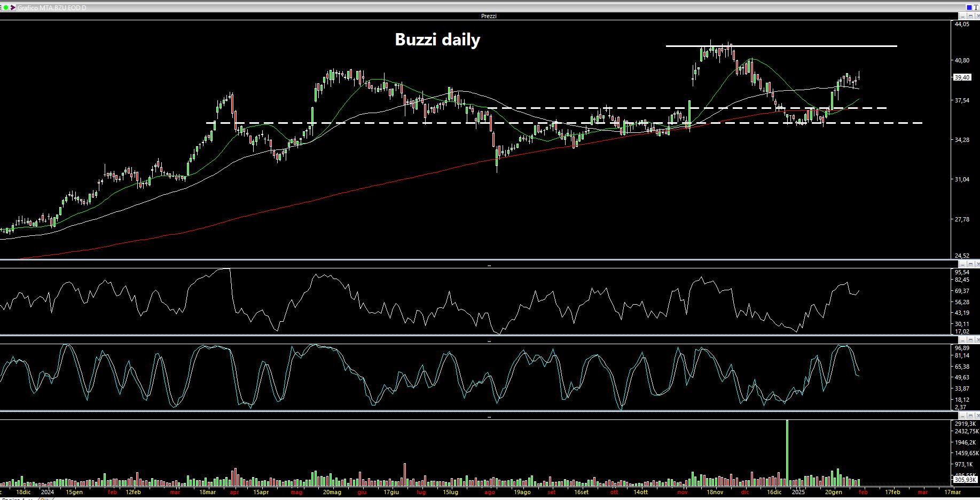The width and height of the screenshot is (980, 500).
Task: Click the 16dic date marker
Action: [x=774, y=492]
